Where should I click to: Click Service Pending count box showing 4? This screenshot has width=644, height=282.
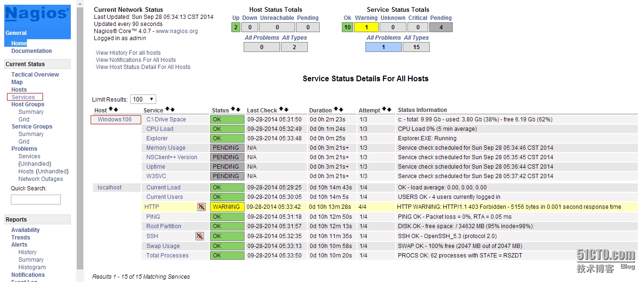(441, 27)
